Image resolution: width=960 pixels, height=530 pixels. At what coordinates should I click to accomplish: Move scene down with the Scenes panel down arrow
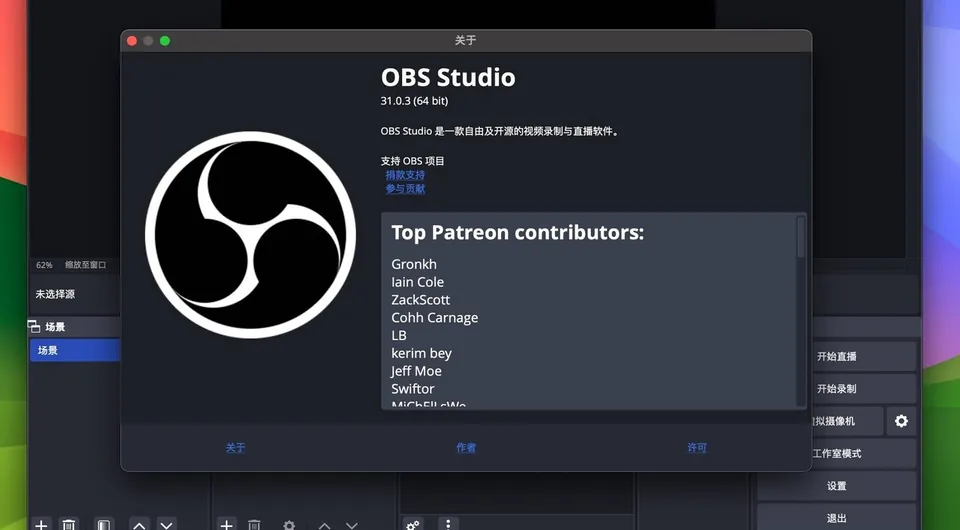coord(167,524)
